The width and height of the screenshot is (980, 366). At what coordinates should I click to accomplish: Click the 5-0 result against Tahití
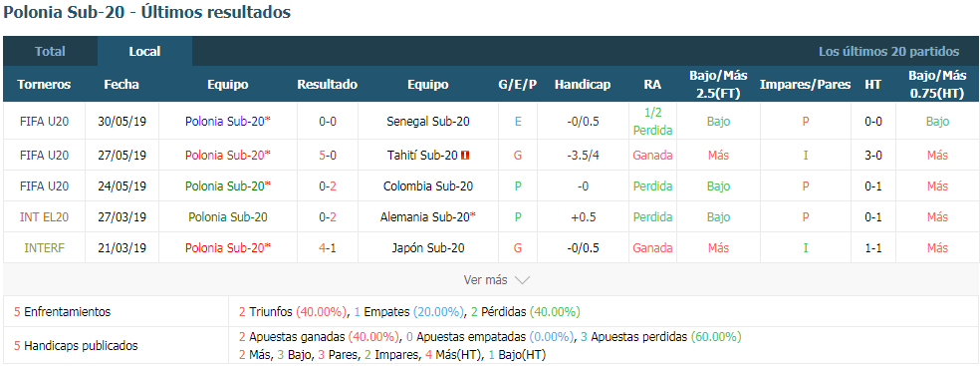(x=328, y=156)
